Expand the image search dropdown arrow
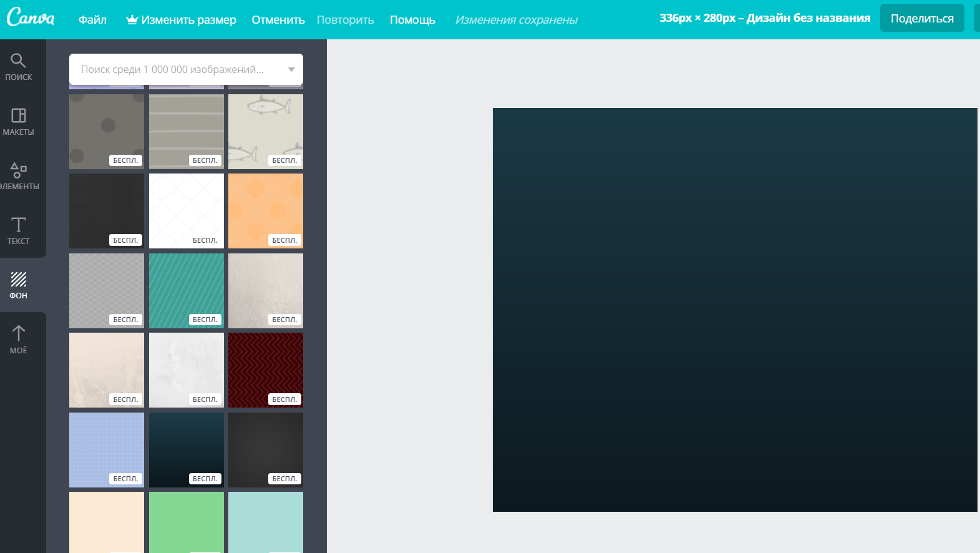 pyautogui.click(x=291, y=69)
